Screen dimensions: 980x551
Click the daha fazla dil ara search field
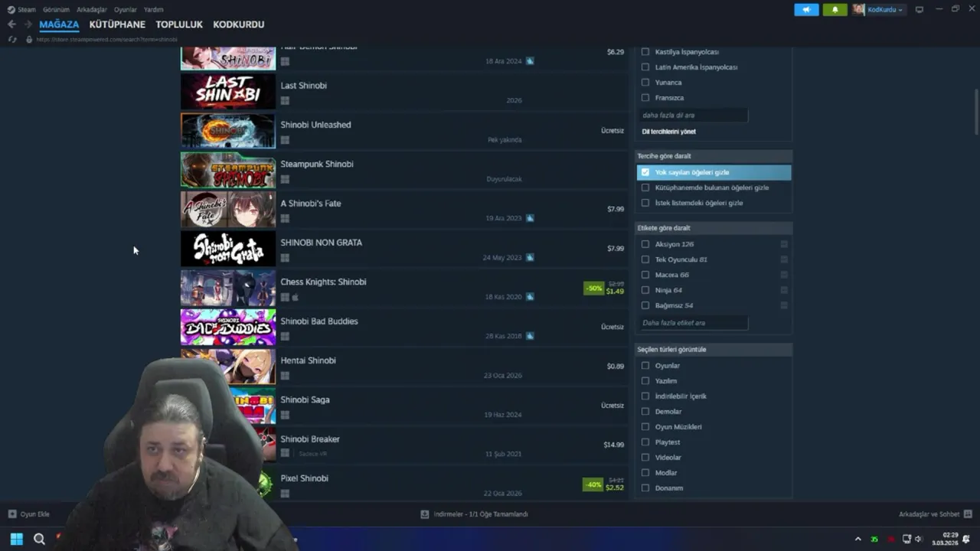694,115
